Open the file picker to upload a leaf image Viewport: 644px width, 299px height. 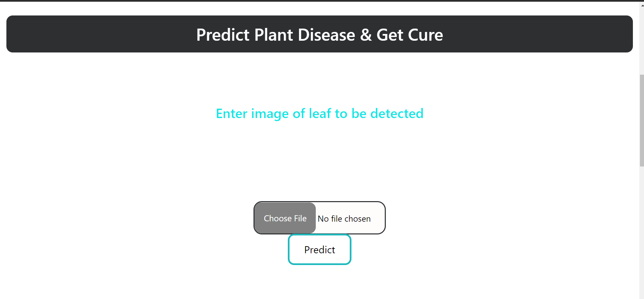pos(285,218)
